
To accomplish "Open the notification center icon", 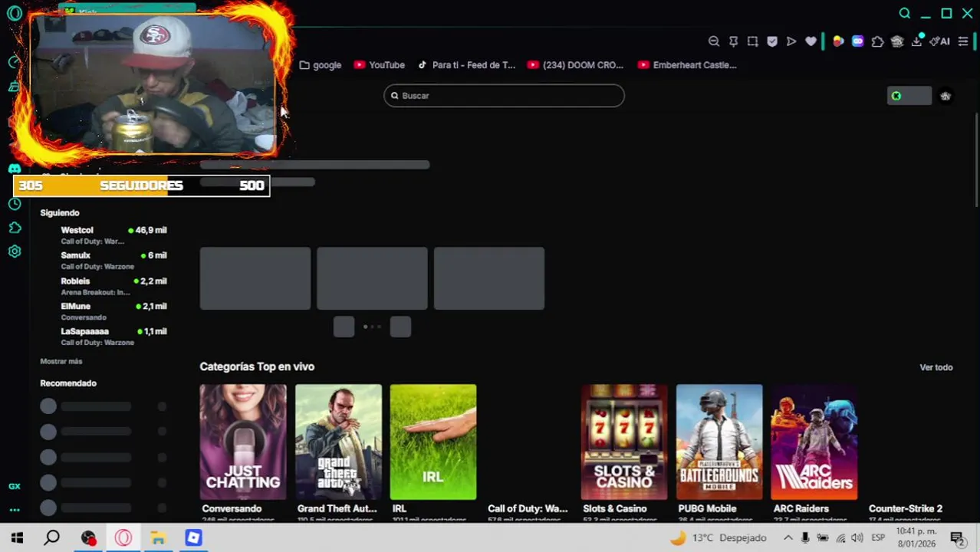I will tap(957, 538).
